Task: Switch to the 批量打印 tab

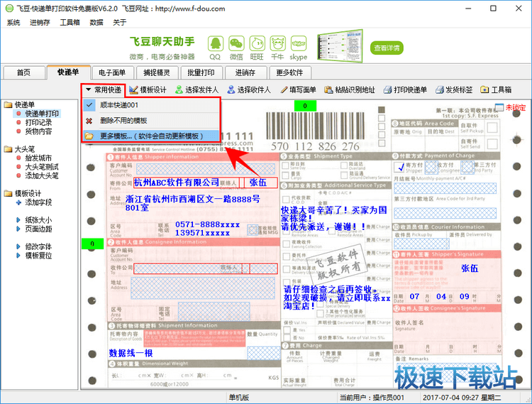Action: (201, 72)
